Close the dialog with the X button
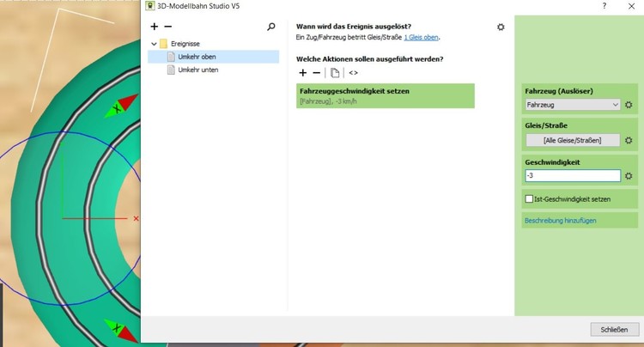The image size is (644, 347). pos(631,6)
